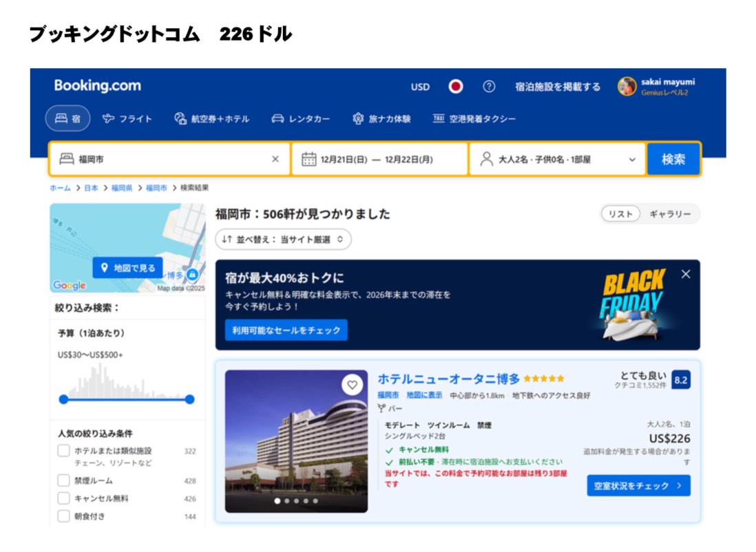Click the calendar icon in the date field
The width and height of the screenshot is (756, 552).
(x=309, y=160)
